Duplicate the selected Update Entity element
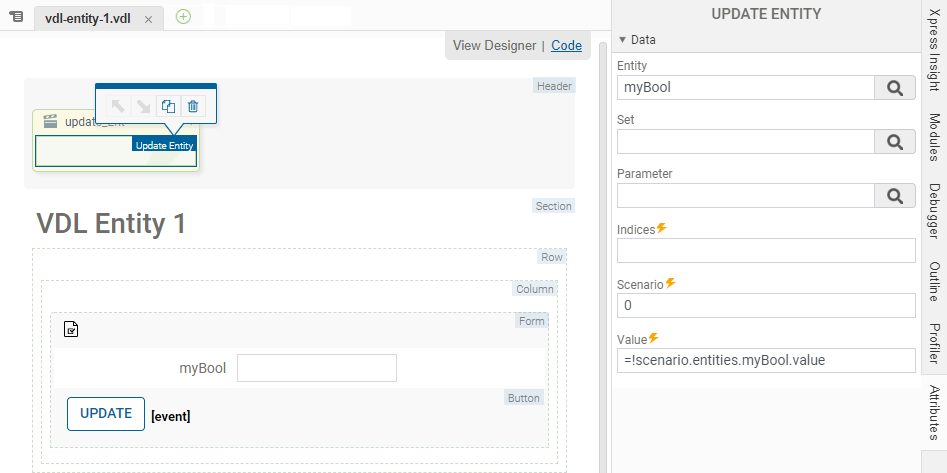 pyautogui.click(x=169, y=106)
